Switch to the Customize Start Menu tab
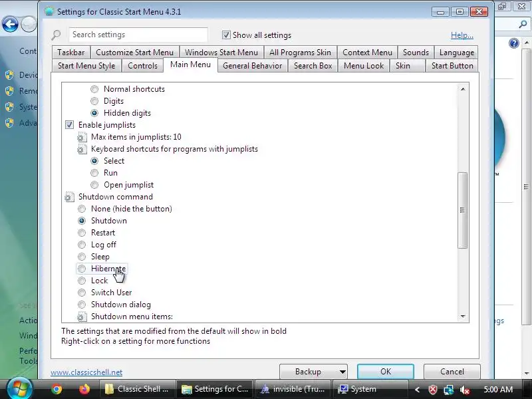Image resolution: width=532 pixels, height=399 pixels. pos(134,53)
